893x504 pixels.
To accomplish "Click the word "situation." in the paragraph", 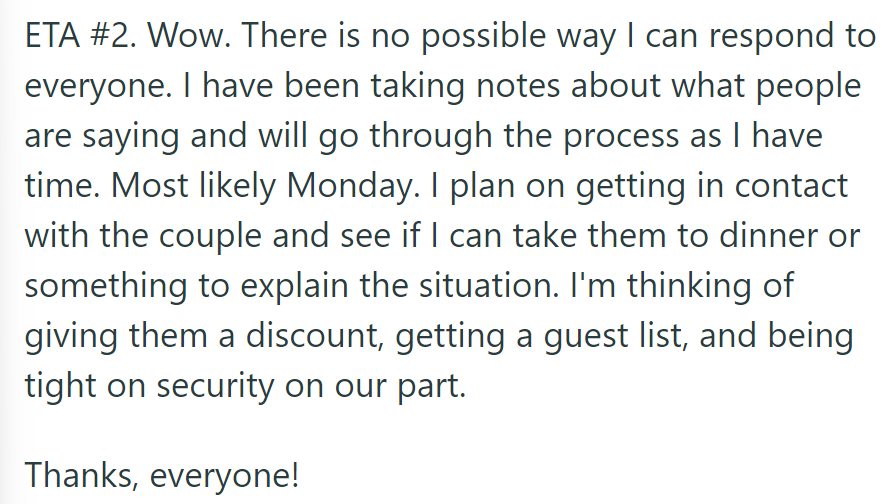I will point(489,286).
